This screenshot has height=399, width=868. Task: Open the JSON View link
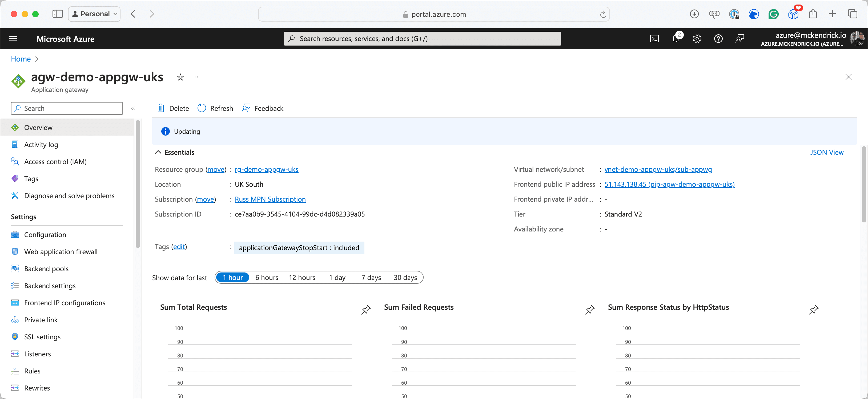tap(827, 152)
